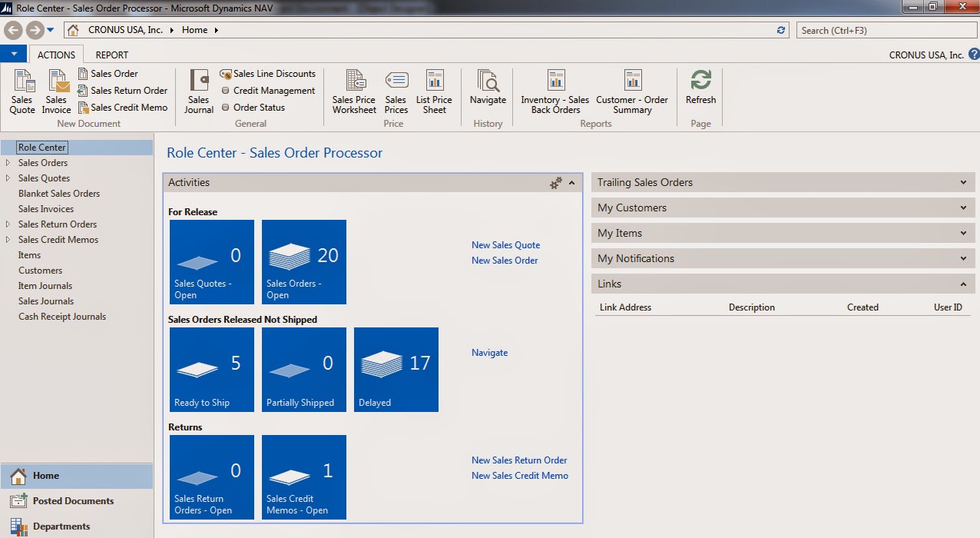Screen dimensions: 980x538
Task: Open the Sales Price Worksheet
Action: click(x=353, y=90)
